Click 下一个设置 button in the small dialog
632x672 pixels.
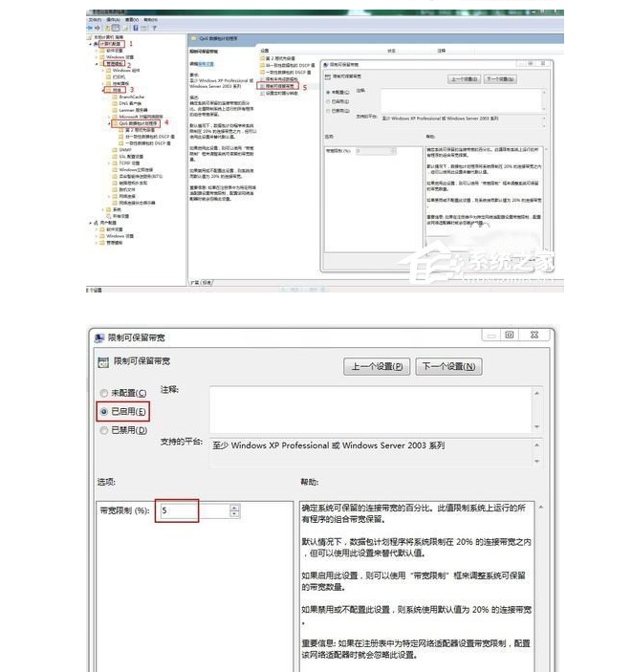[500, 79]
